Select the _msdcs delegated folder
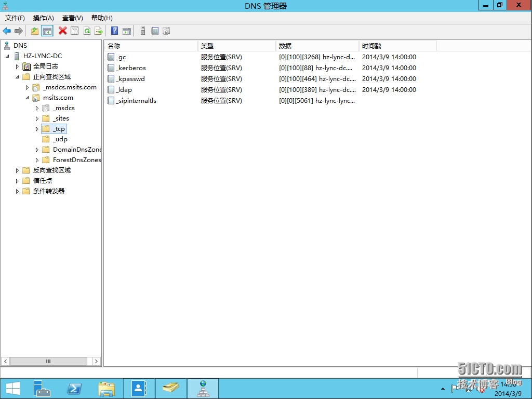Screen dimensions: 532x399 [64, 108]
